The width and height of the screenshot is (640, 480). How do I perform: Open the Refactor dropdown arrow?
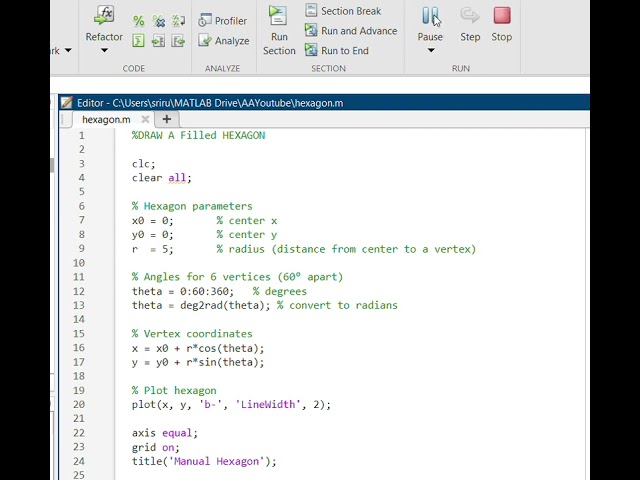click(104, 50)
